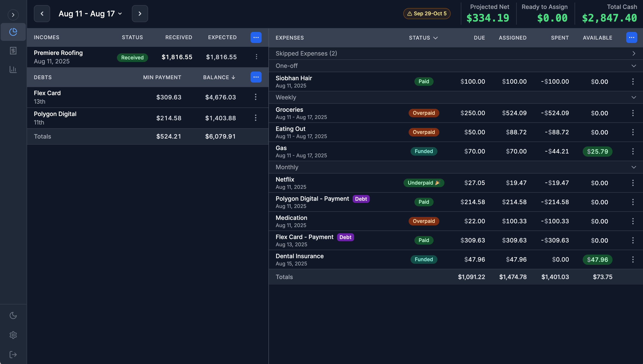Open Polygon Digital debt row menu
The width and height of the screenshot is (643, 364).
(x=255, y=118)
